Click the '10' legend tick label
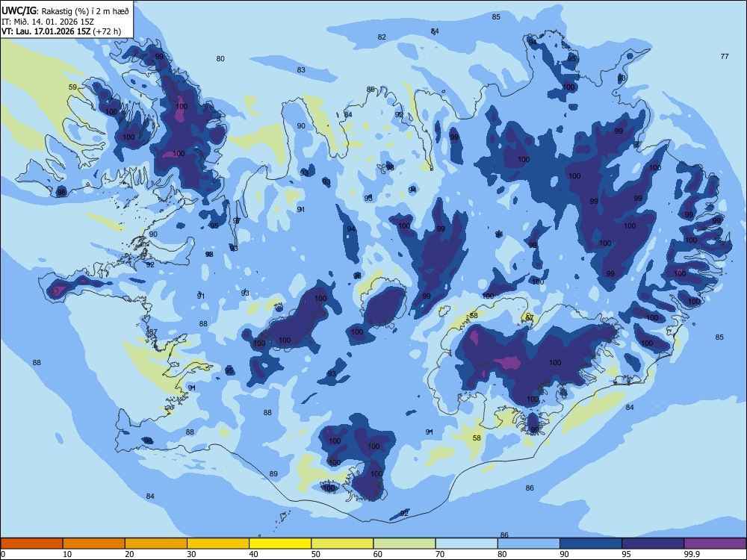This screenshot has height=560, width=747. 67,554
